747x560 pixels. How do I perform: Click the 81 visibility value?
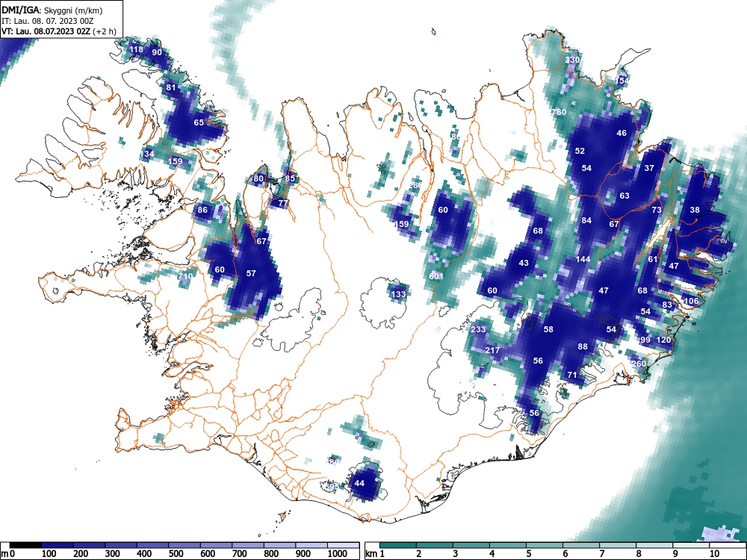pyautogui.click(x=171, y=87)
